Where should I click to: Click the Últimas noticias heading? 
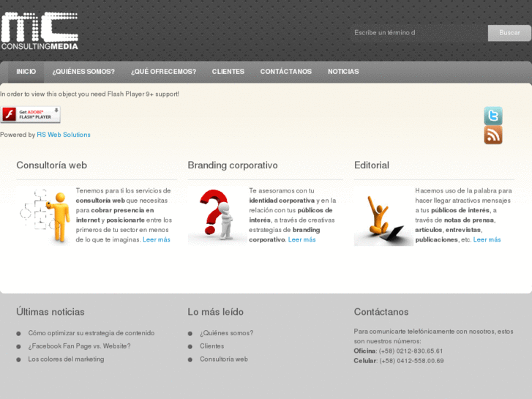[x=50, y=312]
